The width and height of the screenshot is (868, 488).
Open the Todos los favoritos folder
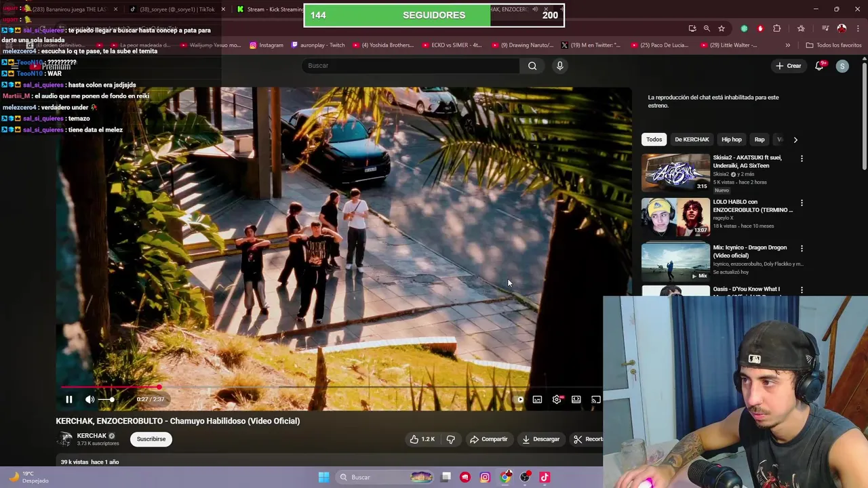point(833,45)
